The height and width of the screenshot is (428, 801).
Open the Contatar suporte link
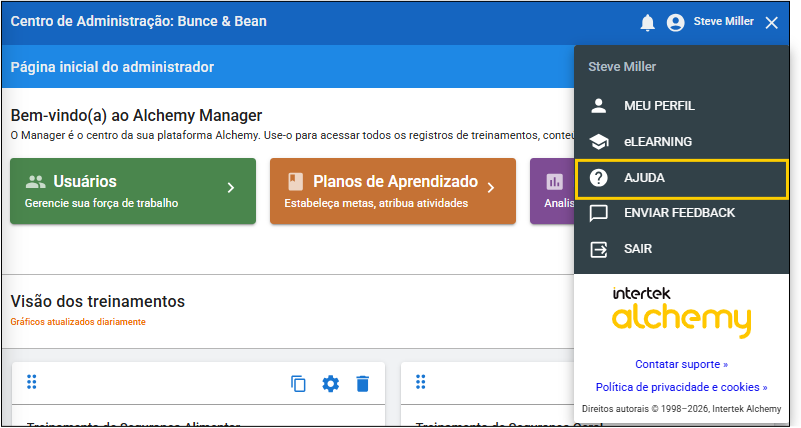coord(681,364)
